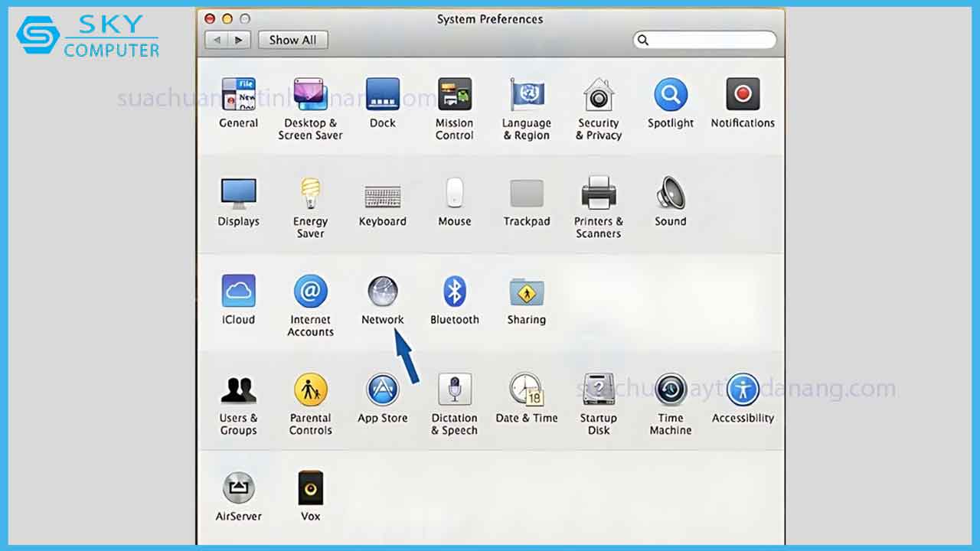Open Mission Control preferences
The height and width of the screenshot is (551, 980).
point(454,96)
